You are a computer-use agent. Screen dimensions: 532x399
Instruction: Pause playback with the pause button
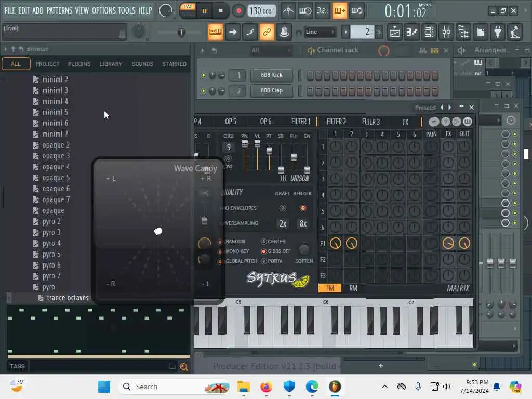tap(204, 11)
